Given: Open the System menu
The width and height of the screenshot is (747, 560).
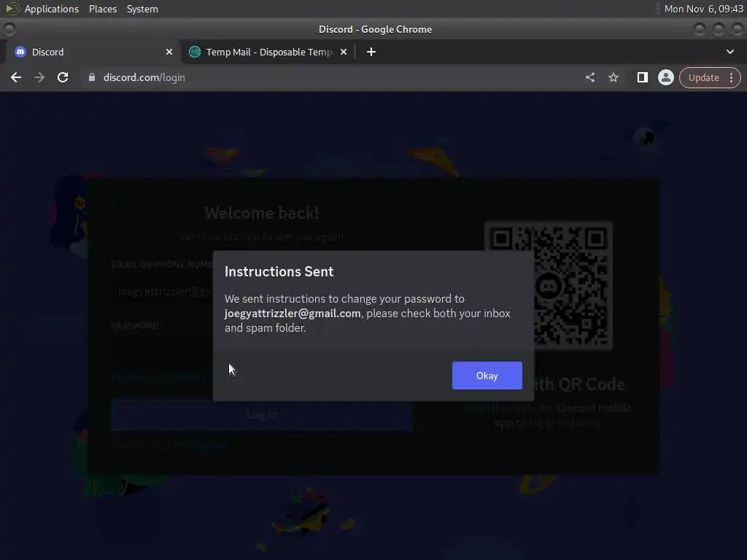Looking at the screenshot, I should coord(142,9).
